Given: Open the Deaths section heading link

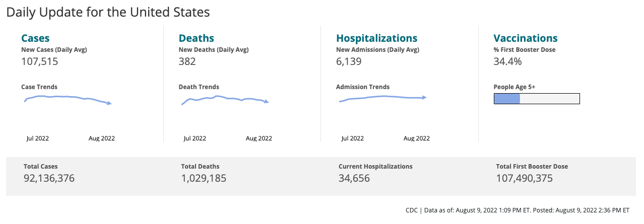Looking at the screenshot, I should click(x=197, y=38).
